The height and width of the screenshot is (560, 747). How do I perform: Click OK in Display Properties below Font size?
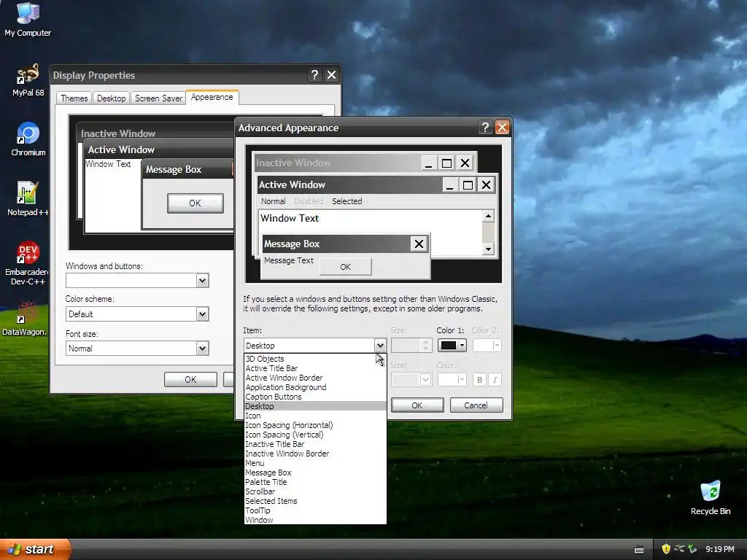(x=190, y=379)
